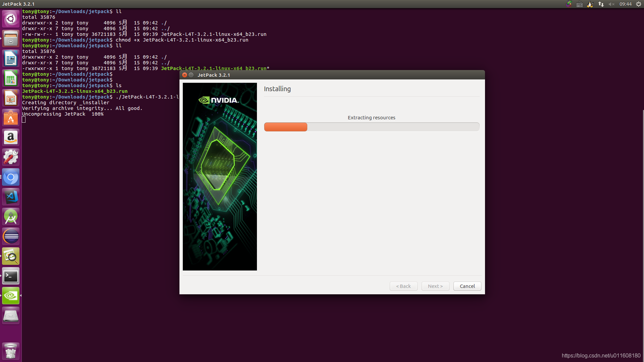The width and height of the screenshot is (644, 362).
Task: Minimize the JetPack 3.2.1 dialog
Action: tap(191, 75)
